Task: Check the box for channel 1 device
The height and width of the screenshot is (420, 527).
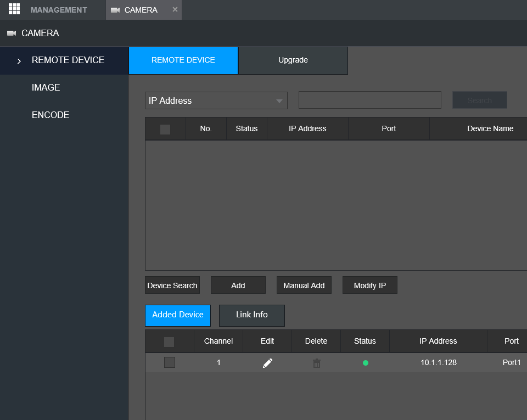Action: [x=170, y=362]
